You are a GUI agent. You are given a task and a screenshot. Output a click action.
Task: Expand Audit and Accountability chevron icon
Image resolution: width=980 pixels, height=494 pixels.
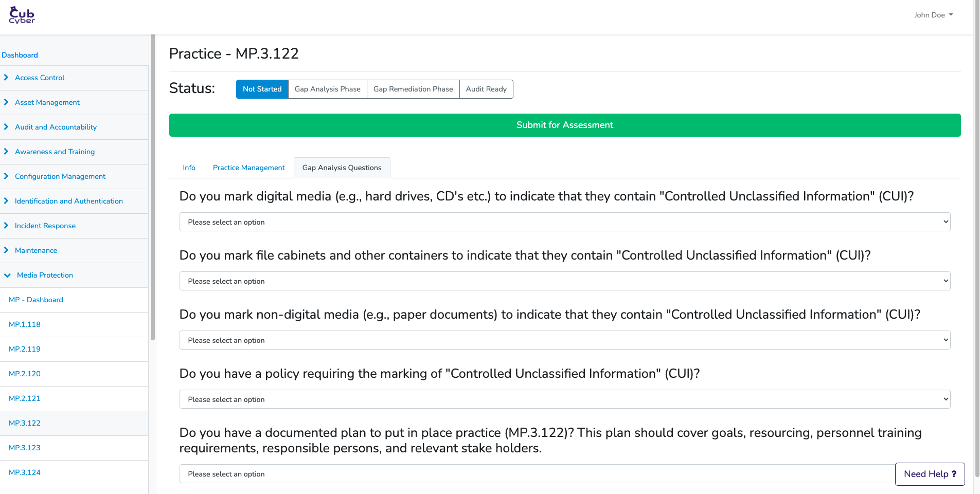pos(6,127)
